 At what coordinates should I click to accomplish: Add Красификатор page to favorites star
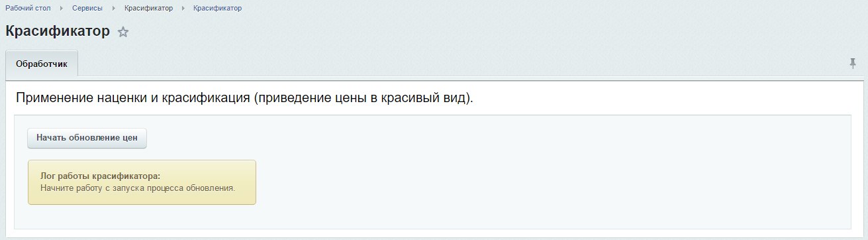pos(123,32)
